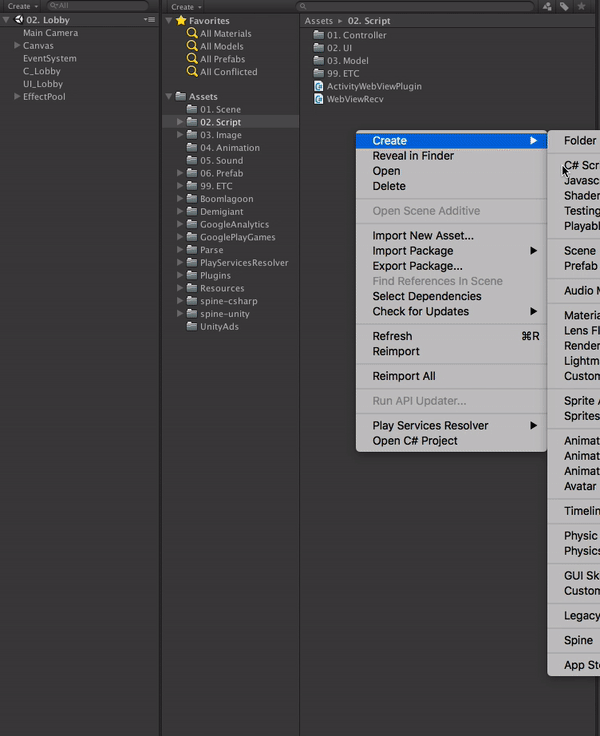The image size is (600, 736).
Task: Collapse the 02. Lobby scene hierarchy
Action: click(6, 20)
